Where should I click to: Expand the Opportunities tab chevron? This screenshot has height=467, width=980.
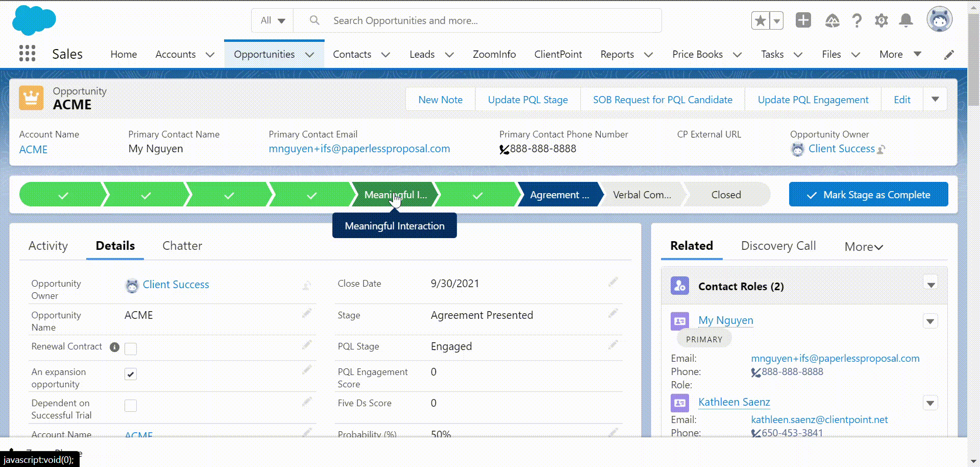pyautogui.click(x=310, y=55)
